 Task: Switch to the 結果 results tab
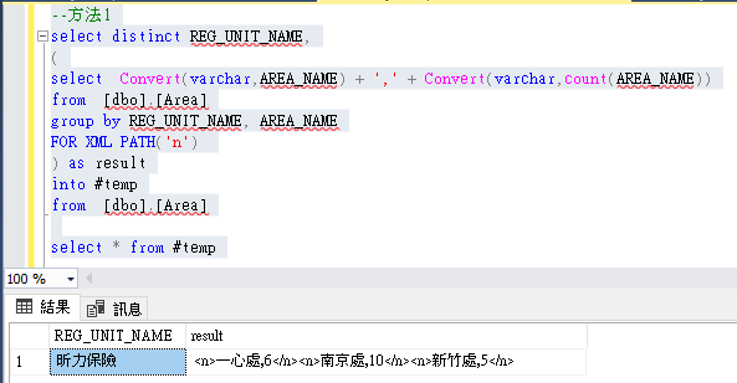click(43, 307)
